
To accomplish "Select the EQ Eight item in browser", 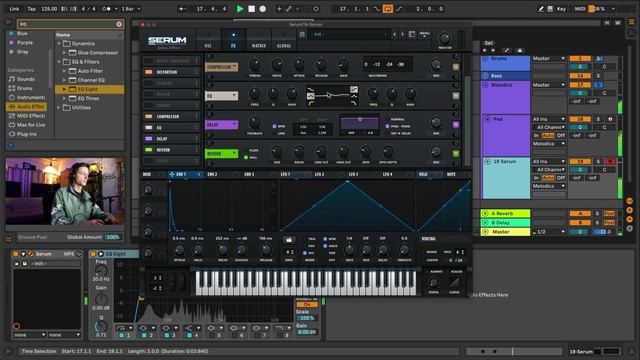I will pos(89,89).
